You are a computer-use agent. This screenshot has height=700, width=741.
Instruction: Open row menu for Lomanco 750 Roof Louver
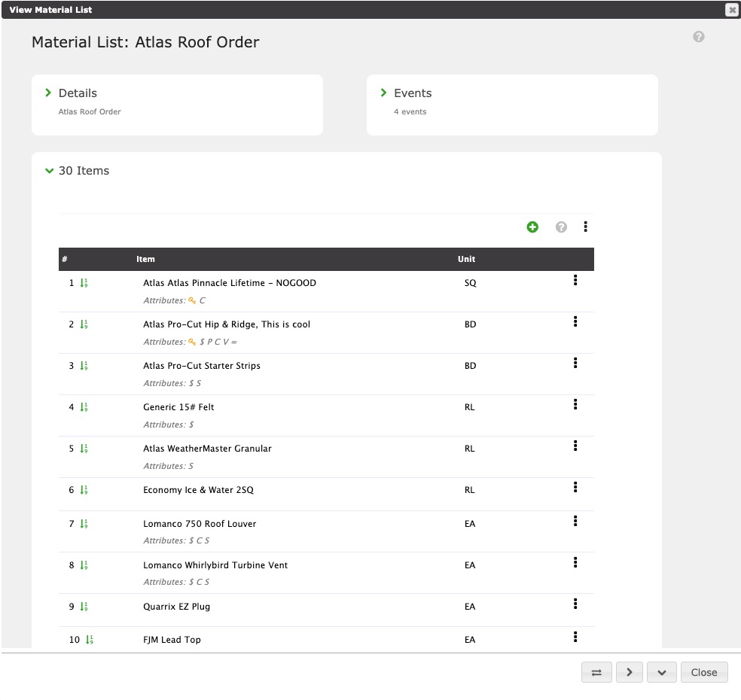[x=575, y=521]
